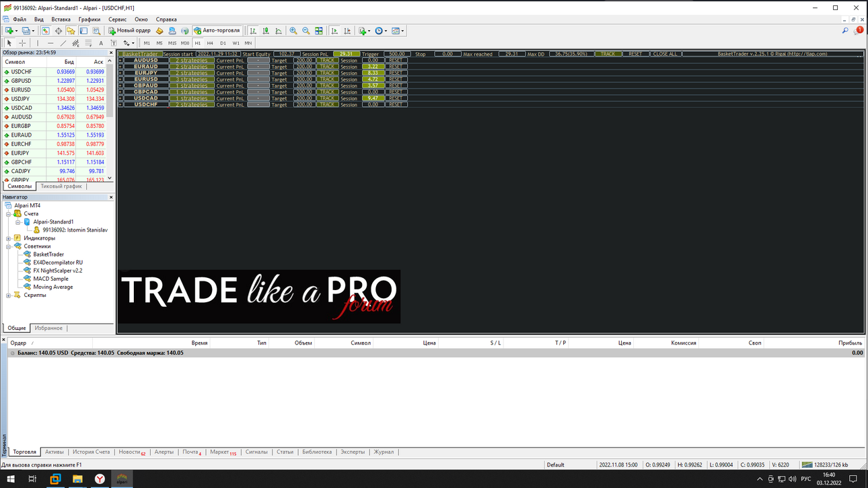The image size is (868, 488).
Task: Click RESET in the BasketTrader header
Action: pos(635,54)
